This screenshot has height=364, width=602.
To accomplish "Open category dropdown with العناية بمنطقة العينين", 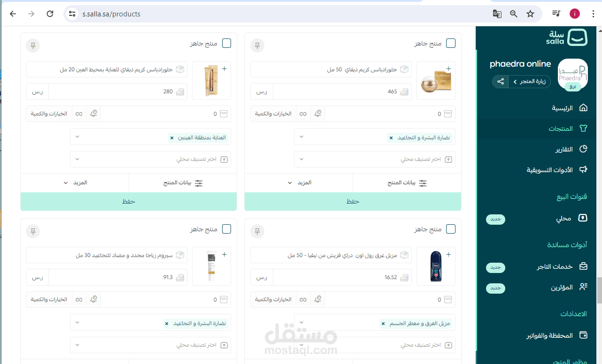I will click(x=150, y=137).
